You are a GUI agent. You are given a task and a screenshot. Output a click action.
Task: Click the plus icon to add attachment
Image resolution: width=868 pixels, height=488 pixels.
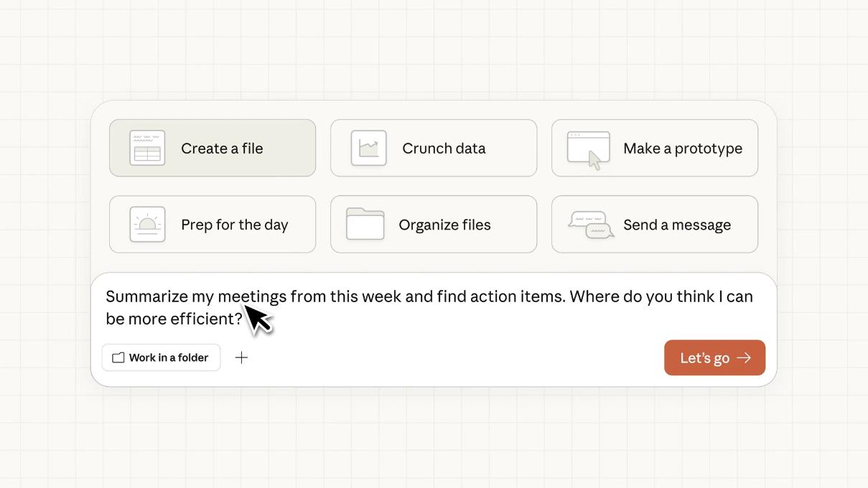pos(241,357)
